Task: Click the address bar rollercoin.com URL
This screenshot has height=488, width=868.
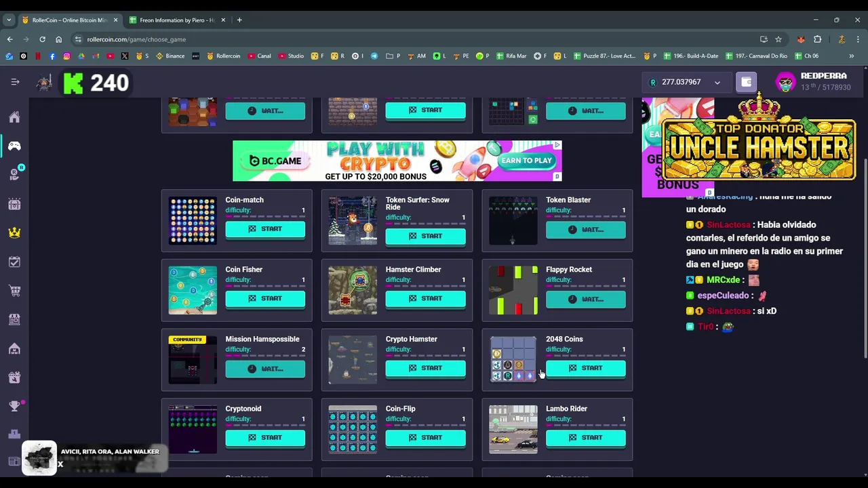Action: (x=136, y=39)
